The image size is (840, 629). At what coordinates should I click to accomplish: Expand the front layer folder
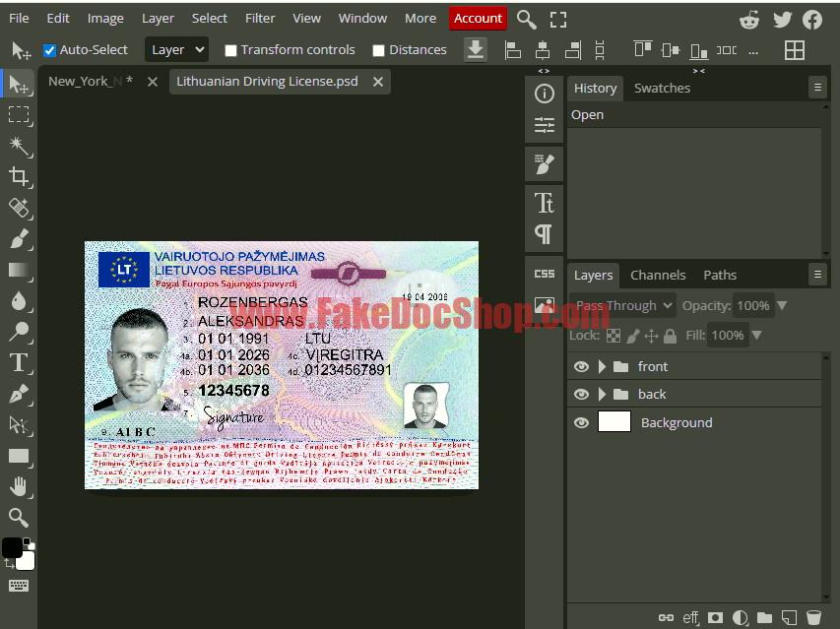pos(602,366)
